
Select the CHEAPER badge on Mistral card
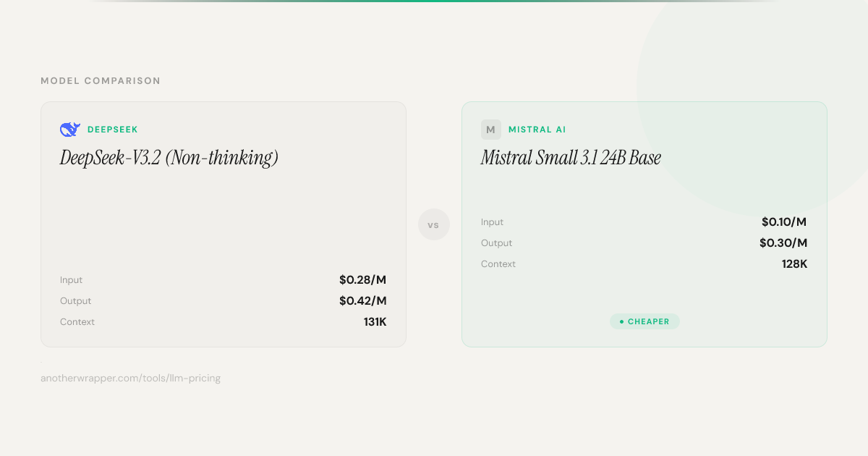pos(644,321)
